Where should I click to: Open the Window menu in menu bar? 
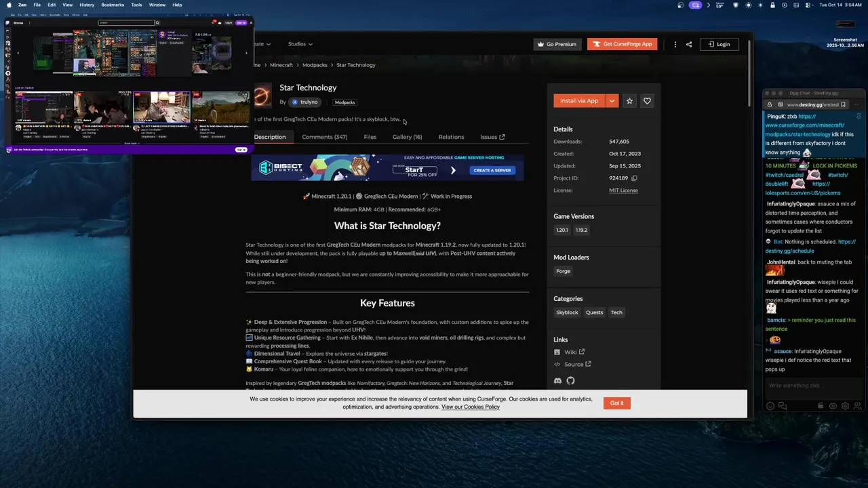click(x=157, y=5)
